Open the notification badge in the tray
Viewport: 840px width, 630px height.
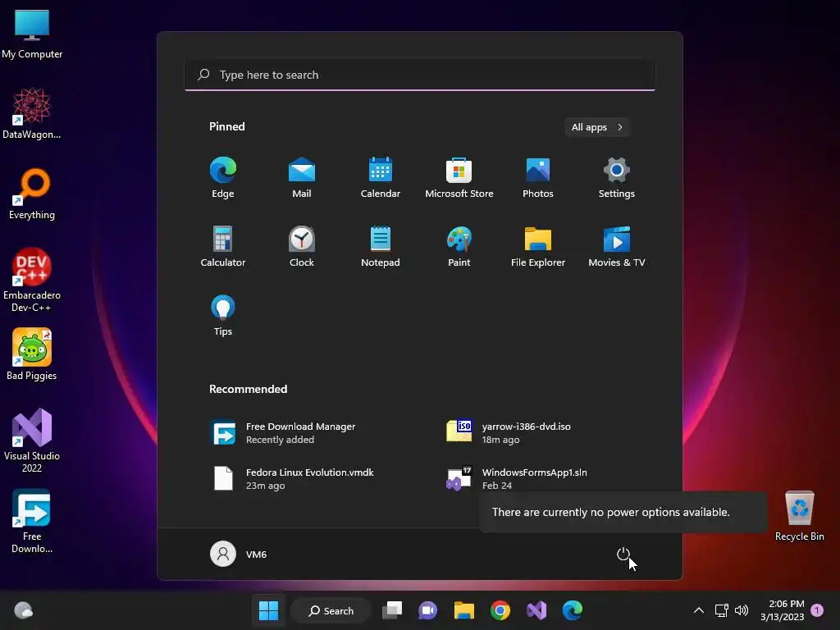817,610
